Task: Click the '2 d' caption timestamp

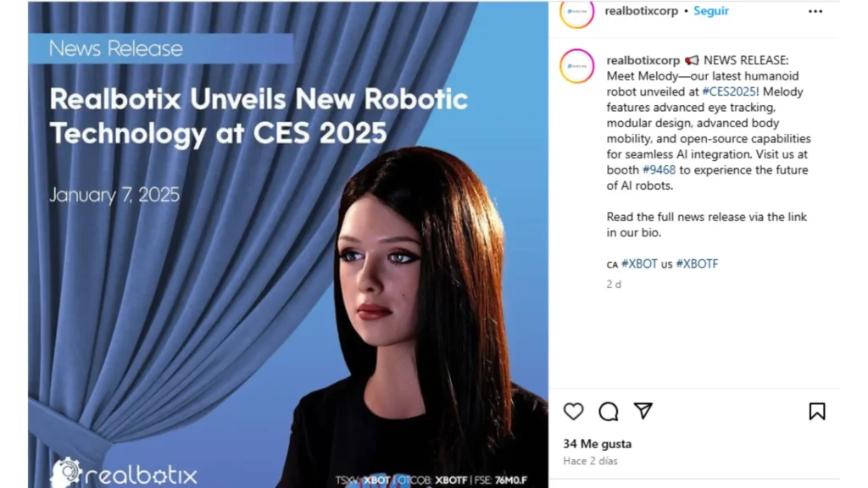Action: [614, 285]
